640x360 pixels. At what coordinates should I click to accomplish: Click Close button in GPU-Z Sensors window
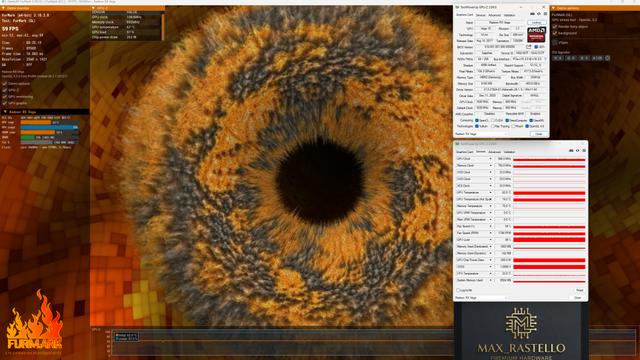(578, 298)
